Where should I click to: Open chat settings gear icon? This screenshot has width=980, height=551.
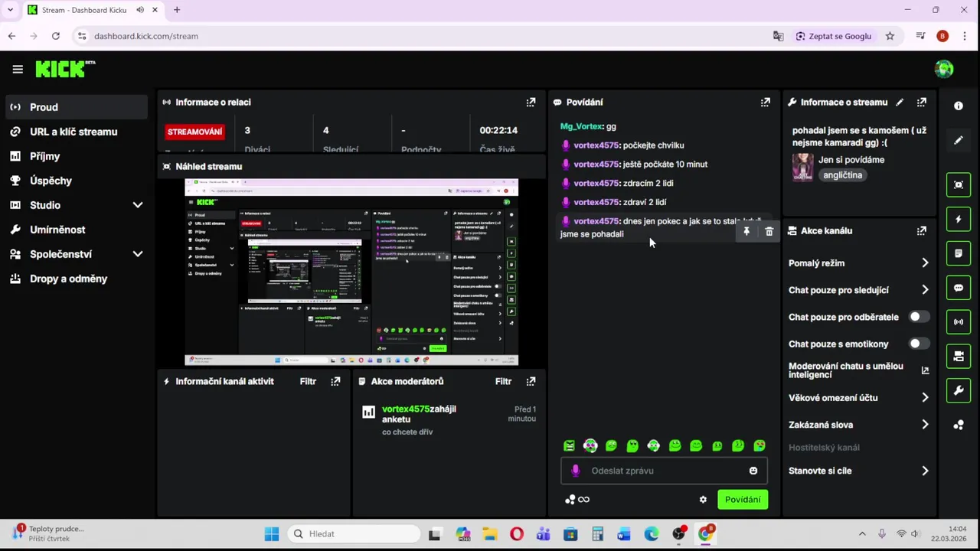tap(703, 500)
